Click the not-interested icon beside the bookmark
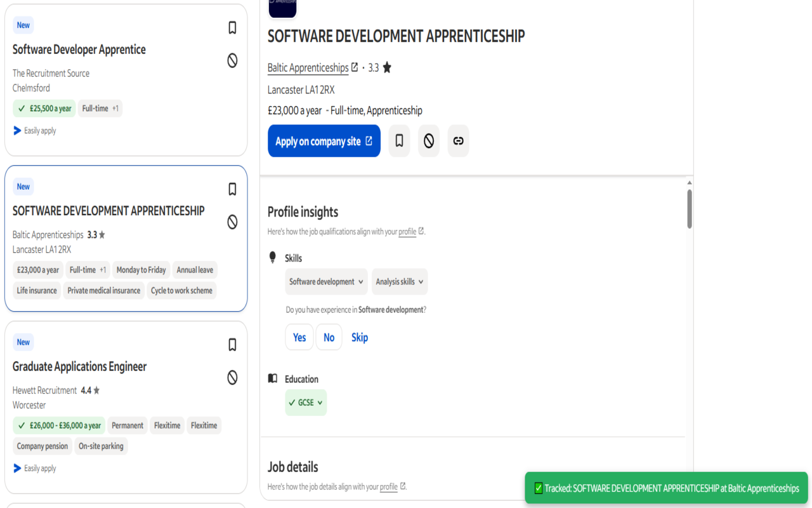 pyautogui.click(x=428, y=140)
